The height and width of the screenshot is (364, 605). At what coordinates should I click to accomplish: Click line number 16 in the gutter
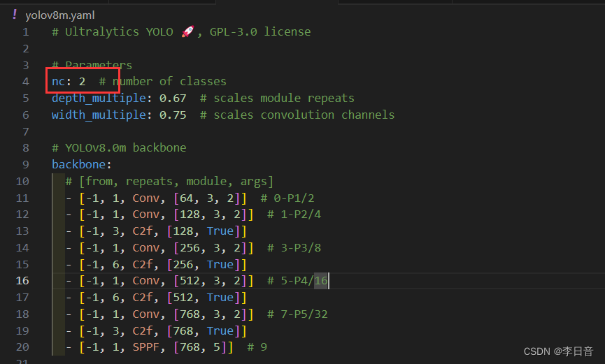(x=22, y=281)
